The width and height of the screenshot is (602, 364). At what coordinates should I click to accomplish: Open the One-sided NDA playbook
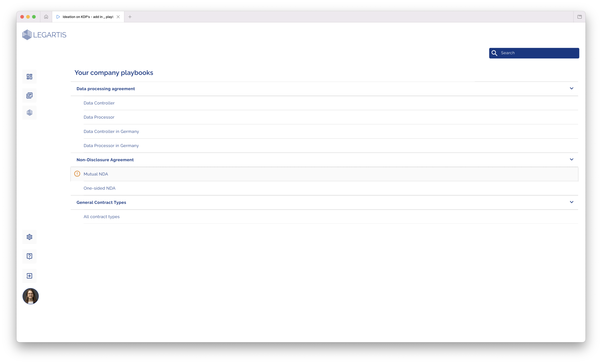[99, 188]
